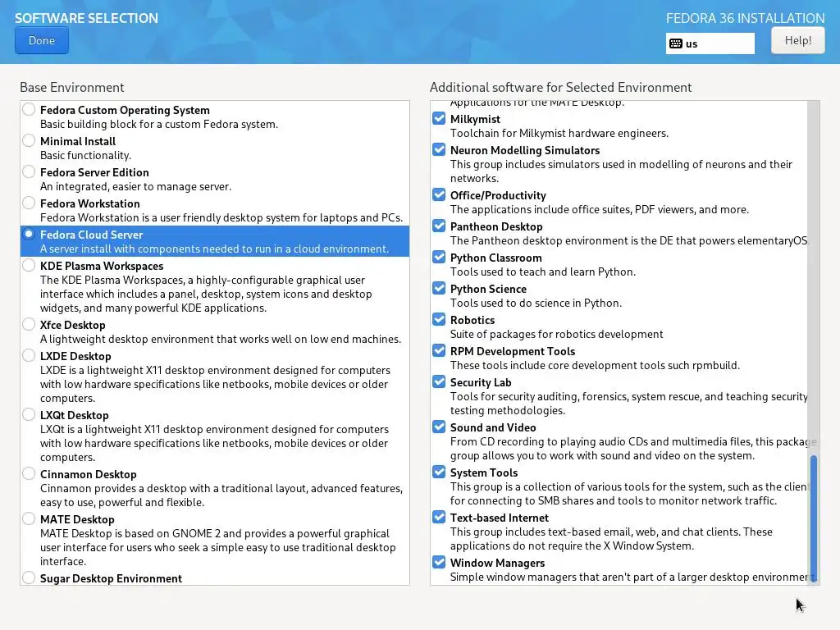This screenshot has height=630, width=840.
Task: Select Fedora Cloud Server radio button
Action: coord(29,234)
